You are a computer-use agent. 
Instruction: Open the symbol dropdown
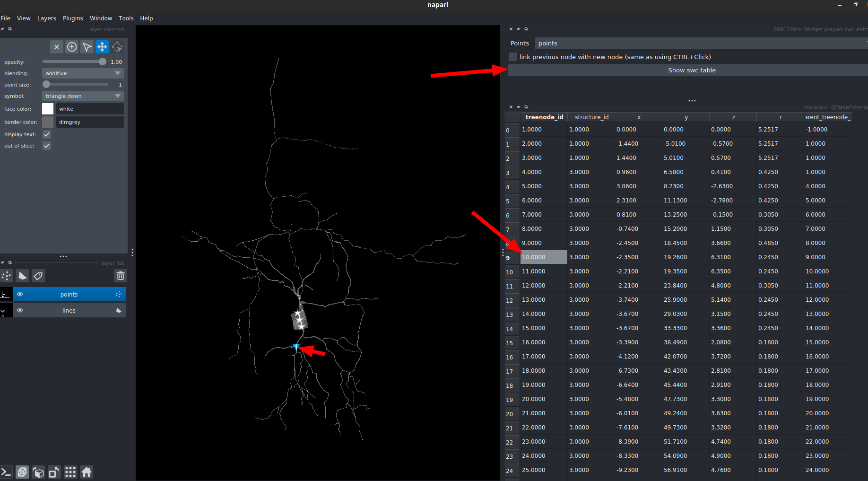click(x=83, y=96)
